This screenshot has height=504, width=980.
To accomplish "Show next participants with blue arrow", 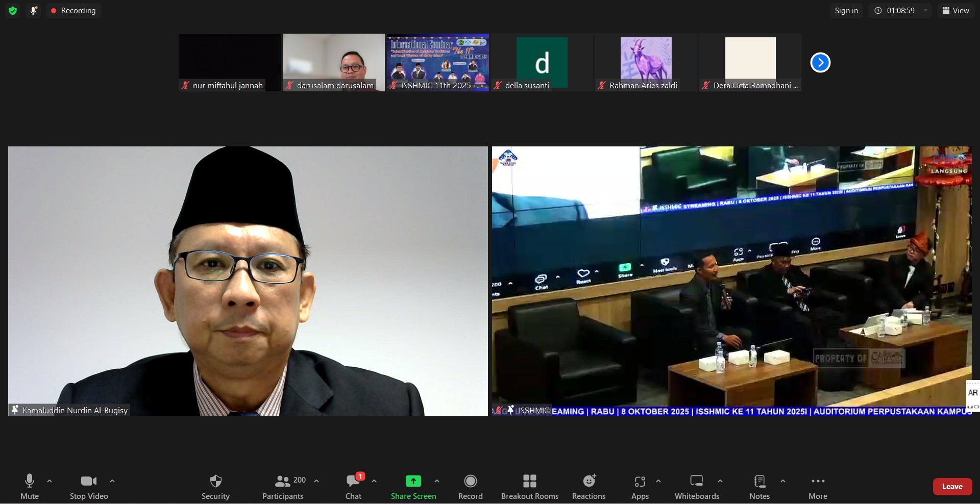I will [820, 63].
